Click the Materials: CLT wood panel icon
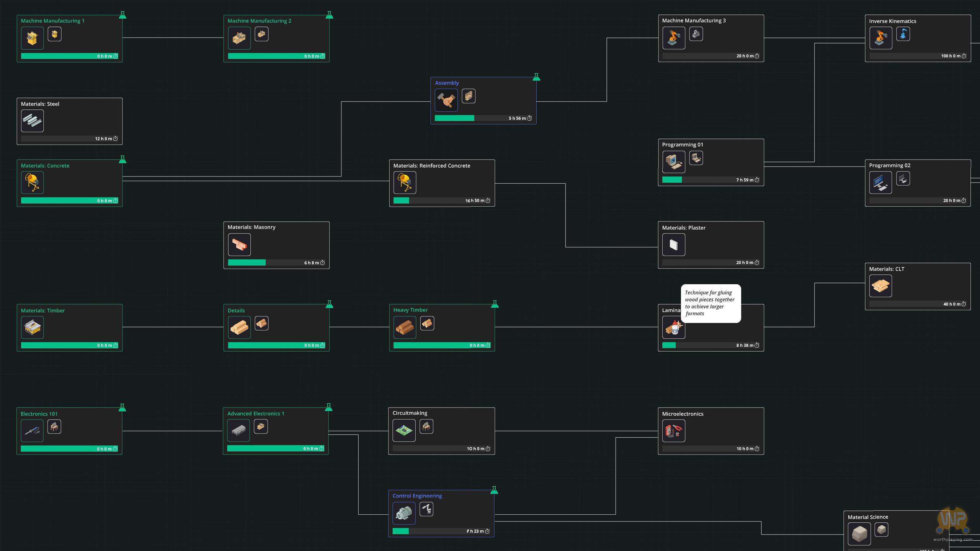 point(880,286)
